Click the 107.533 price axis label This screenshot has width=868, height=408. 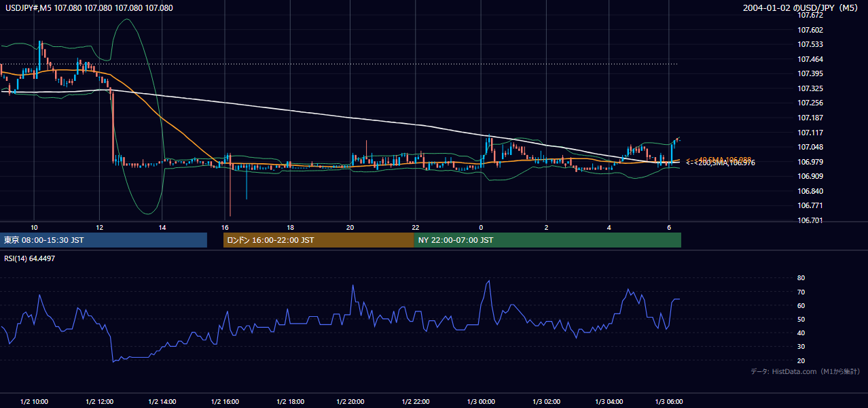(810, 45)
